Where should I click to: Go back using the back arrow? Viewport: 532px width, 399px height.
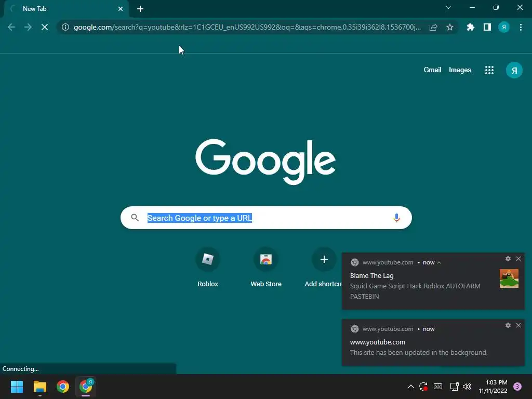[11, 27]
